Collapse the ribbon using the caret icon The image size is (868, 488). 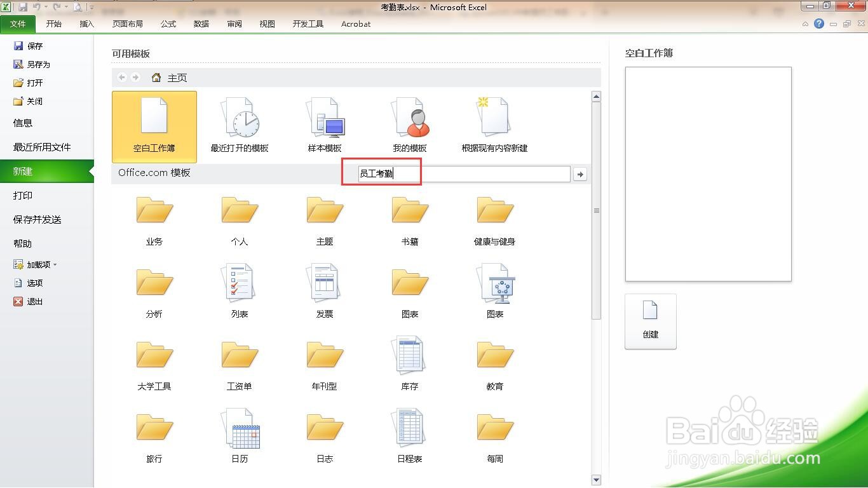click(x=806, y=24)
